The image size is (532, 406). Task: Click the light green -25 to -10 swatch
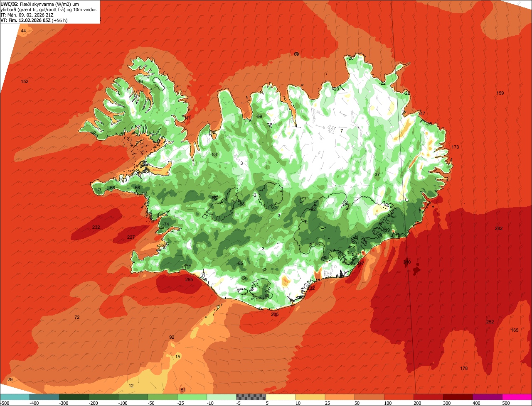click(192, 397)
